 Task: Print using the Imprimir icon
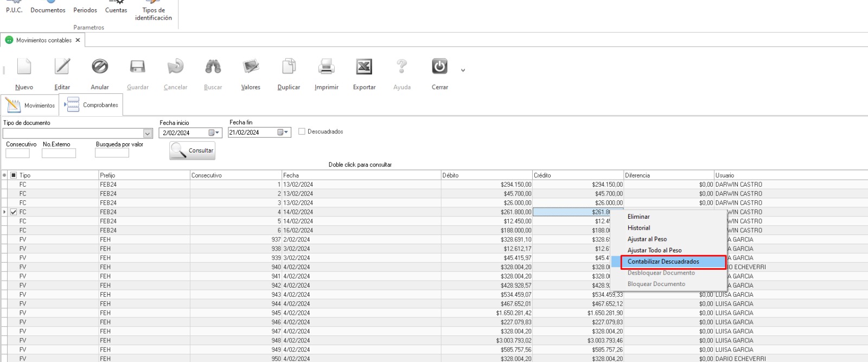click(326, 67)
